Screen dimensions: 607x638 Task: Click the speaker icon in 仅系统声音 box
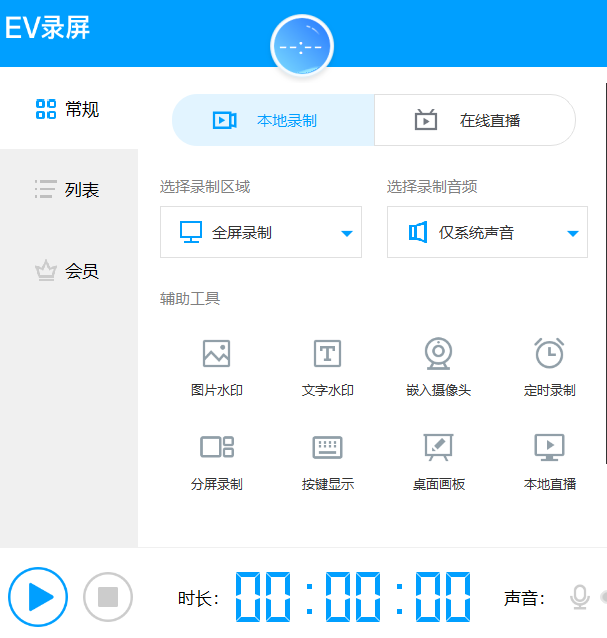tap(418, 232)
